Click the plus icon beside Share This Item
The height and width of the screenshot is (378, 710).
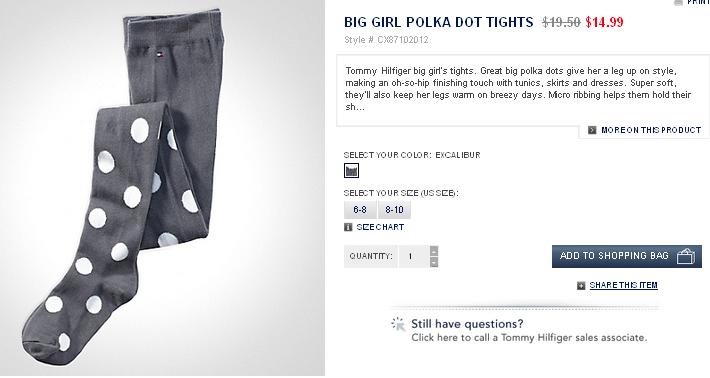pos(581,286)
